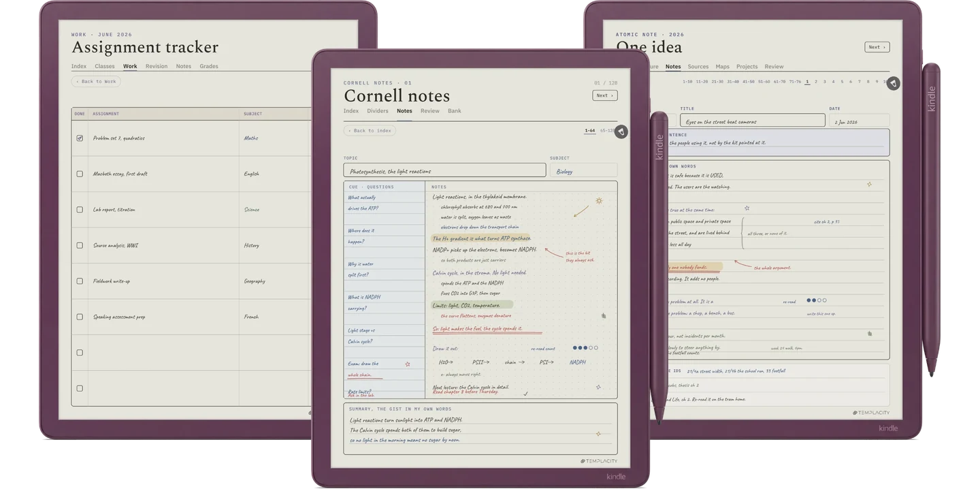Open the Classes tab in Assignment tracker
980x489 pixels.
[105, 67]
